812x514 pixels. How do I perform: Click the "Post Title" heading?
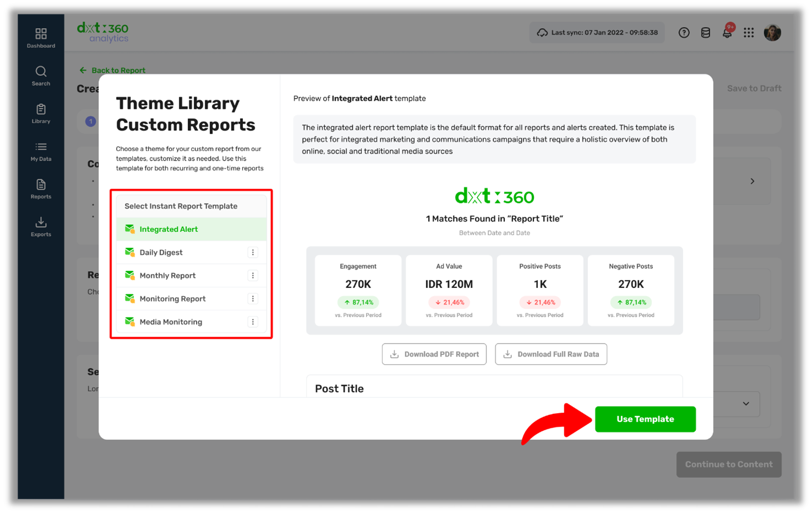(339, 389)
